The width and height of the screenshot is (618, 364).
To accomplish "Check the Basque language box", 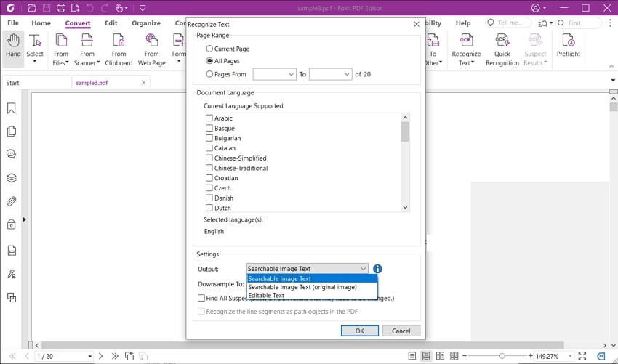I will [x=209, y=128].
